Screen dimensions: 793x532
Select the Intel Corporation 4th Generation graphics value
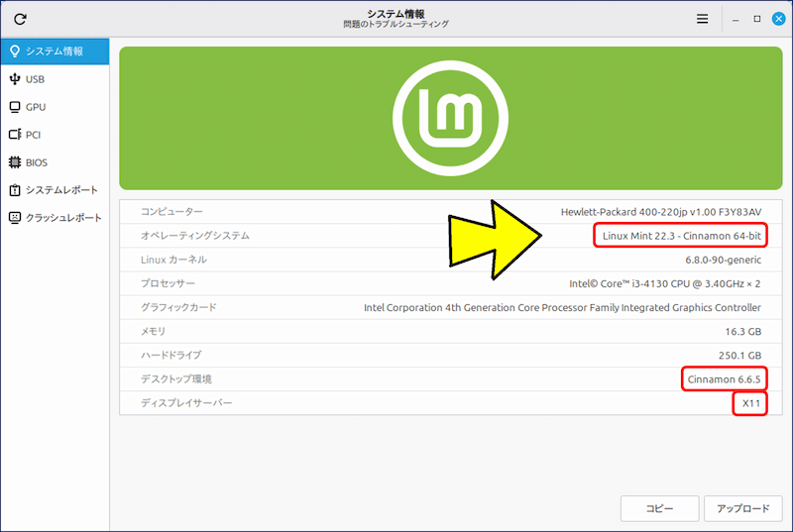(x=562, y=308)
